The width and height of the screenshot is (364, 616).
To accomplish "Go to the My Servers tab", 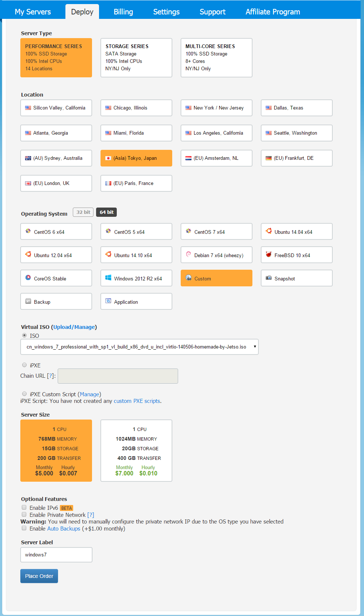I will tap(33, 12).
